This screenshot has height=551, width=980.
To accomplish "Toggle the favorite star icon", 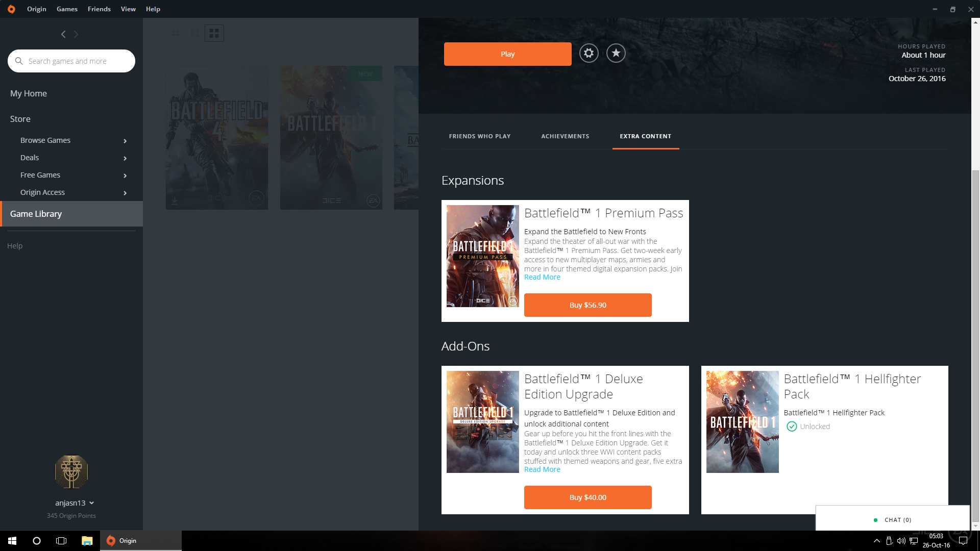I will pyautogui.click(x=616, y=53).
